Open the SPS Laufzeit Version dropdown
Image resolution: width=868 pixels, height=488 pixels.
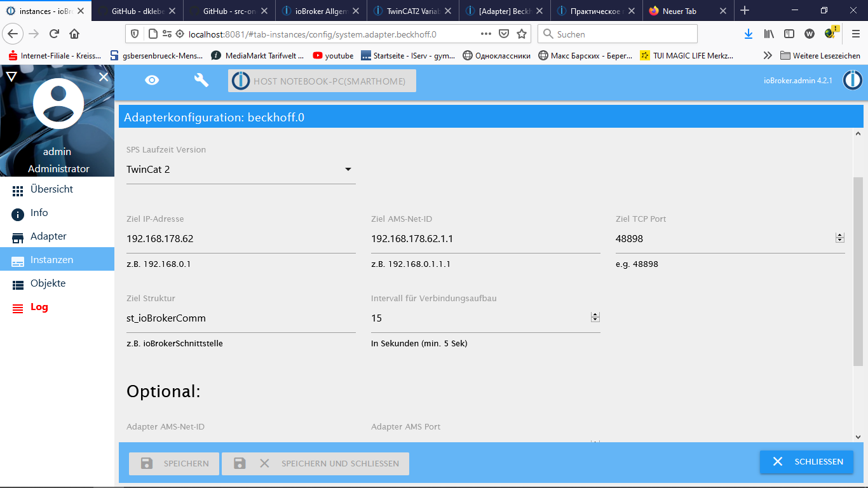click(241, 170)
